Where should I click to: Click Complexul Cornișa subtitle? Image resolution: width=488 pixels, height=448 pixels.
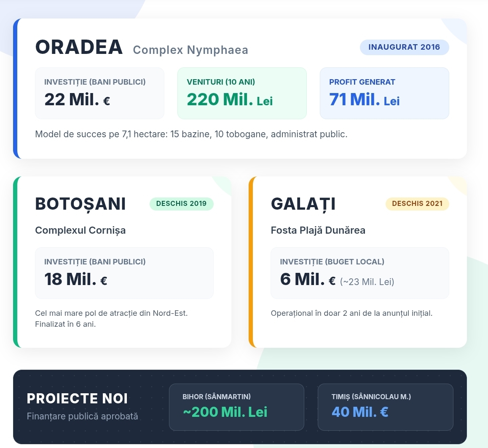coord(80,230)
